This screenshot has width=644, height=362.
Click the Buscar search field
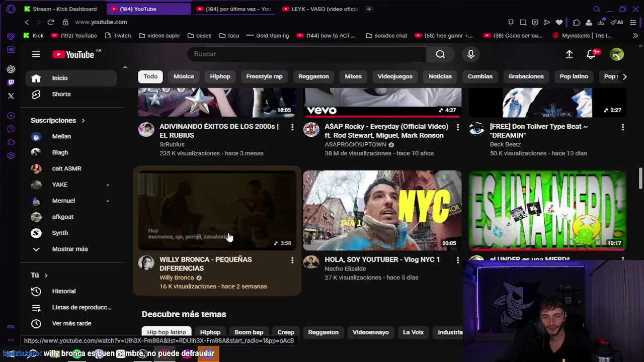pos(306,54)
